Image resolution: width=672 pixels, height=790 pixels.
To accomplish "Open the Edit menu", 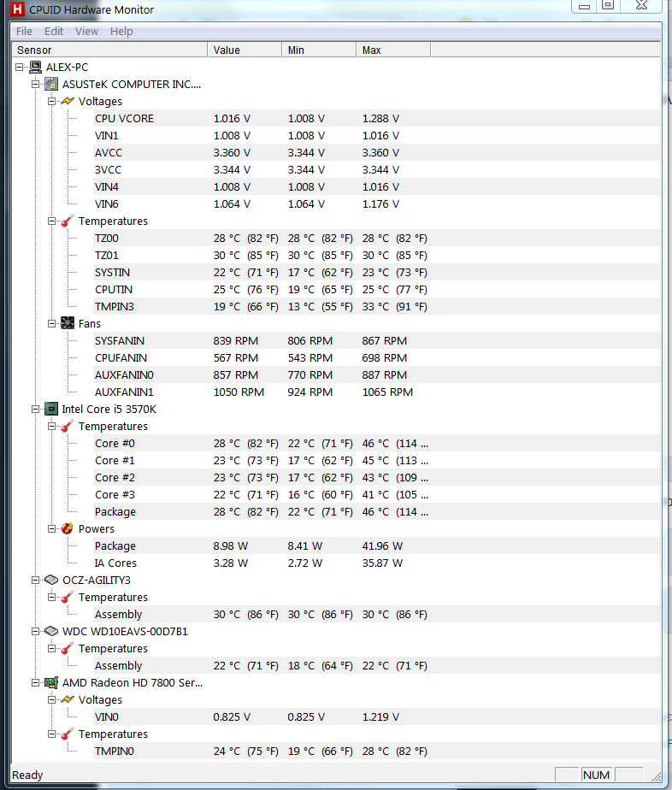I will [x=53, y=32].
